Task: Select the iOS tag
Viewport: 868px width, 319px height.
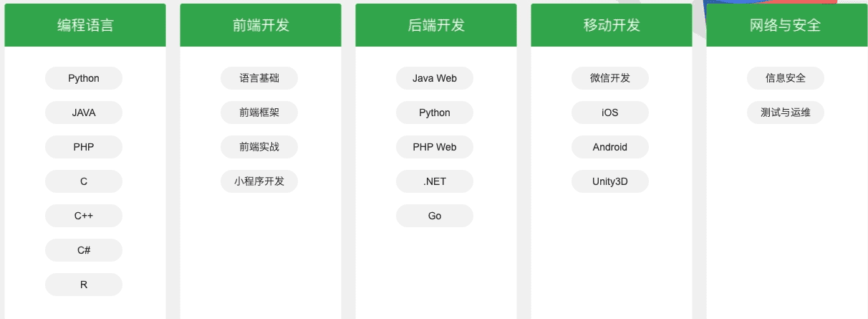Action: (x=610, y=113)
